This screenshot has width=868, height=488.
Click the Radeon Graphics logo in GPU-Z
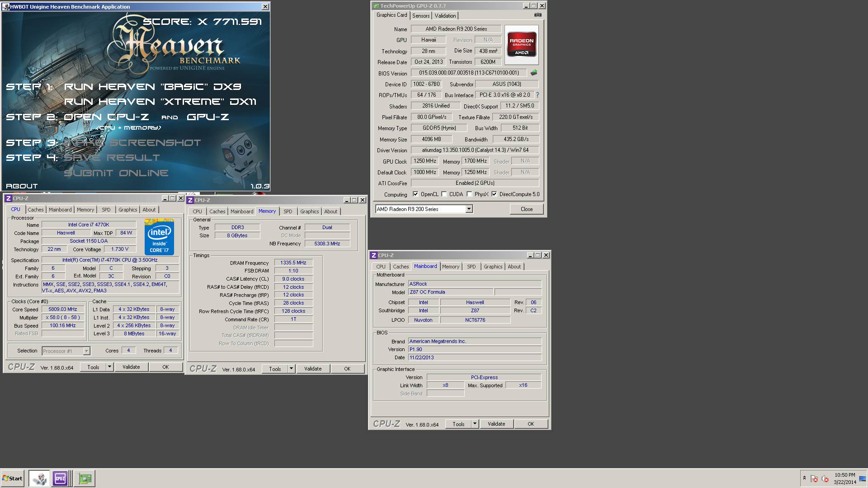point(521,44)
